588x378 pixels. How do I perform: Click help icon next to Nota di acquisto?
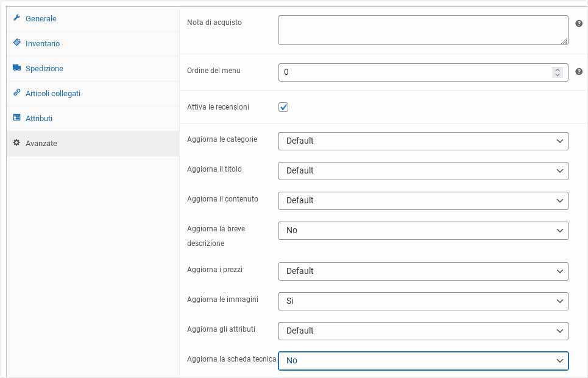pyautogui.click(x=579, y=23)
